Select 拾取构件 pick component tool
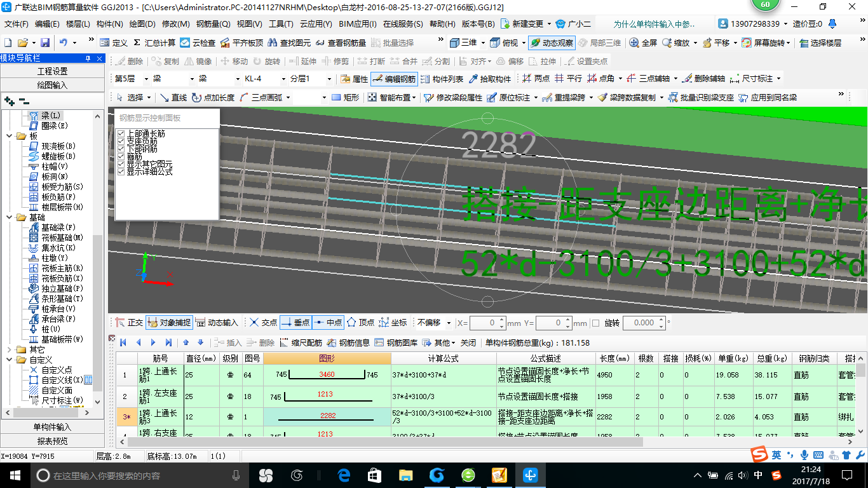 click(490, 79)
